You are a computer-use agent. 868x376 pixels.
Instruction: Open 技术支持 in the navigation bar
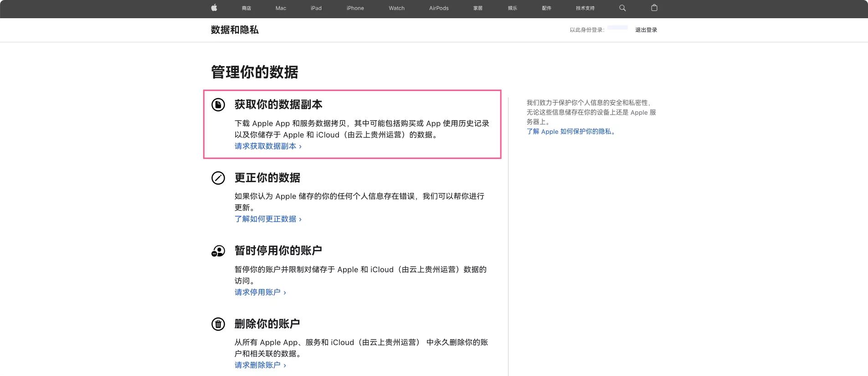[x=585, y=8]
